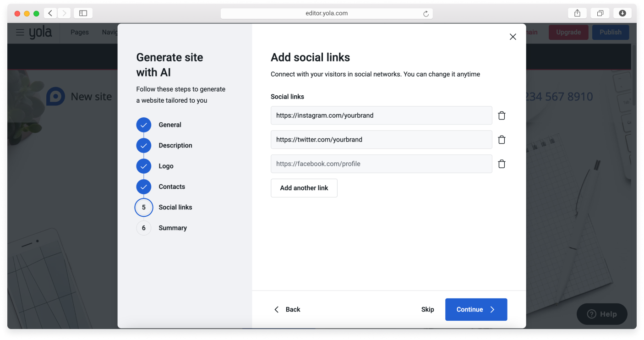Show all Safari tabs overview
Viewport: 644px width, 340px height.
click(x=600, y=13)
